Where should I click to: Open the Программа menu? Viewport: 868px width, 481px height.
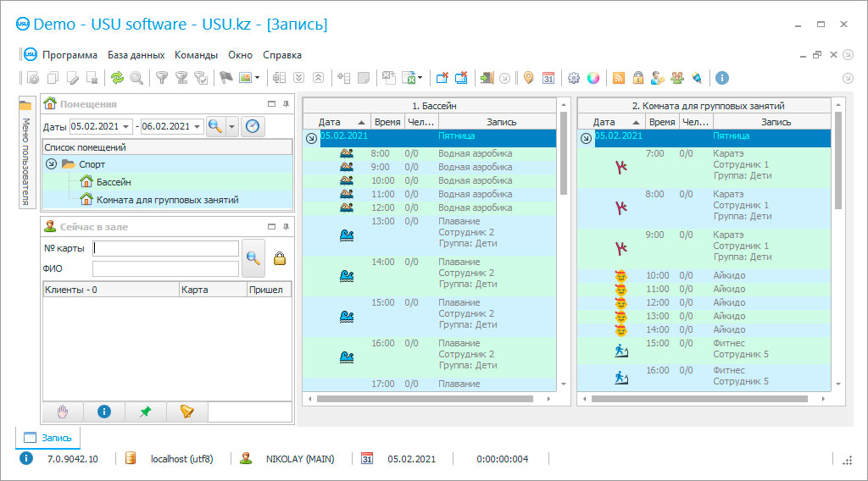[70, 55]
